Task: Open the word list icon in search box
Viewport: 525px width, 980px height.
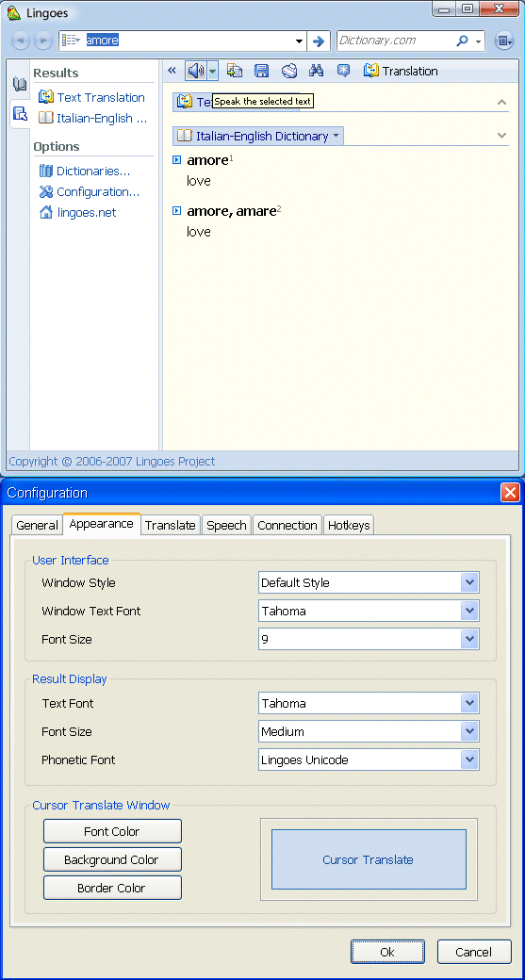Action: tap(72, 41)
